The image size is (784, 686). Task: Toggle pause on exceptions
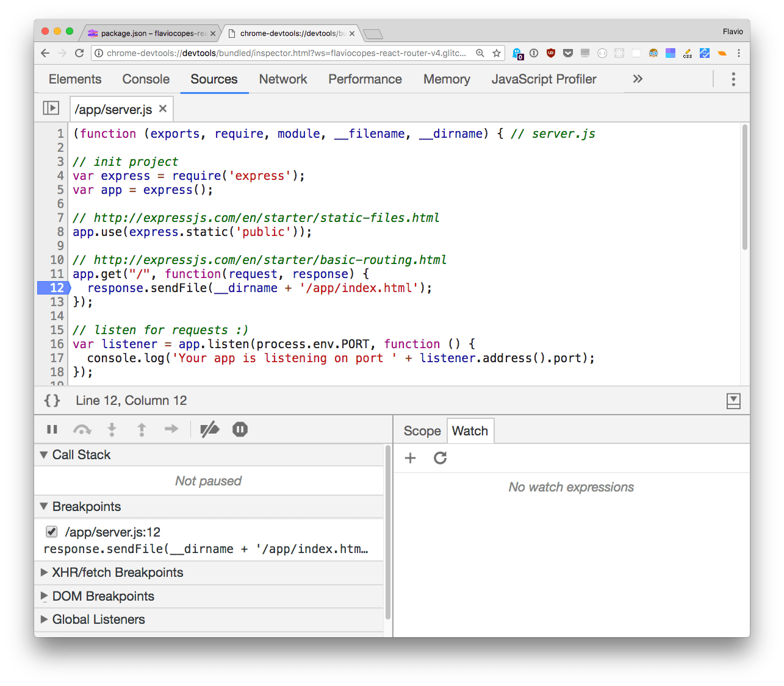[x=240, y=429]
